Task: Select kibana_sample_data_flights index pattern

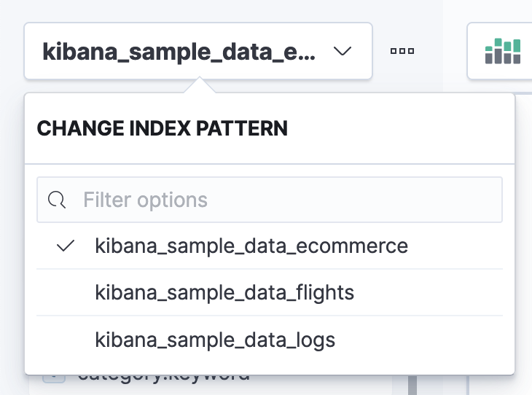Action: pyautogui.click(x=270, y=292)
